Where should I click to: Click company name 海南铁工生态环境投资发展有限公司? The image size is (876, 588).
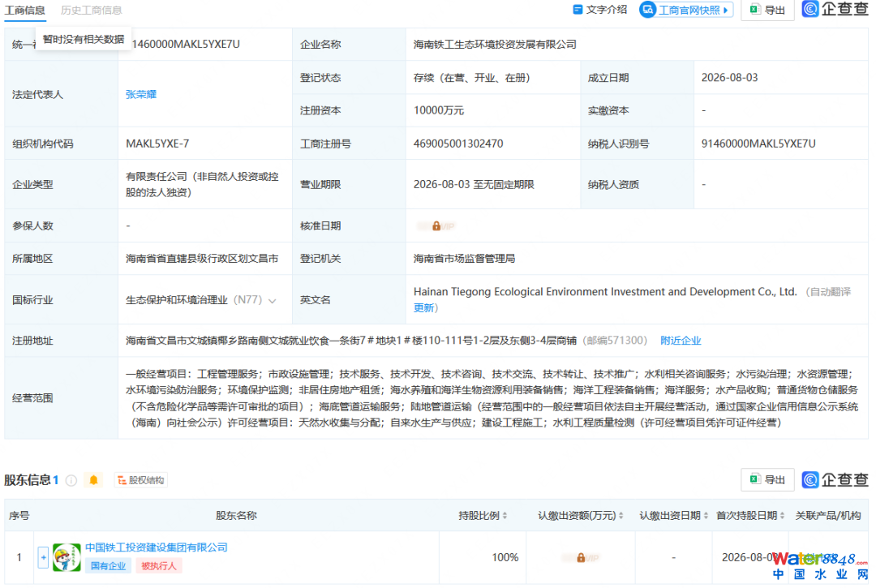[x=495, y=45]
